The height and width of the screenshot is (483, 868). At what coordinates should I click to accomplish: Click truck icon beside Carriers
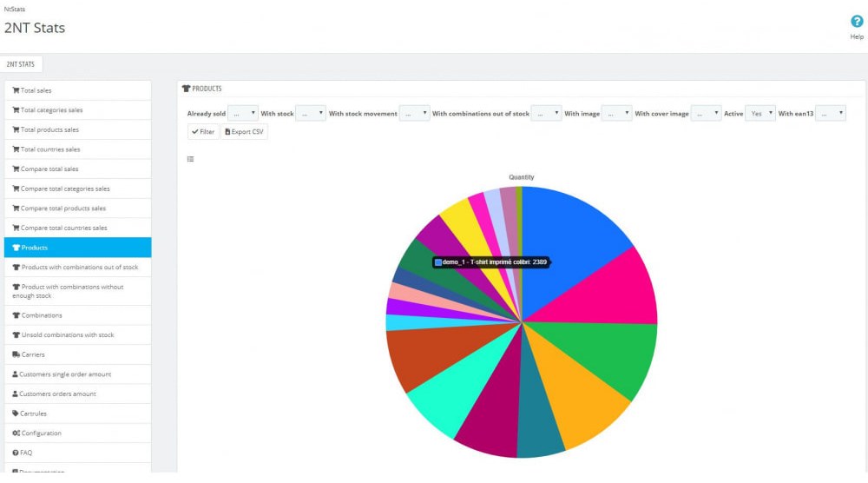coord(16,354)
